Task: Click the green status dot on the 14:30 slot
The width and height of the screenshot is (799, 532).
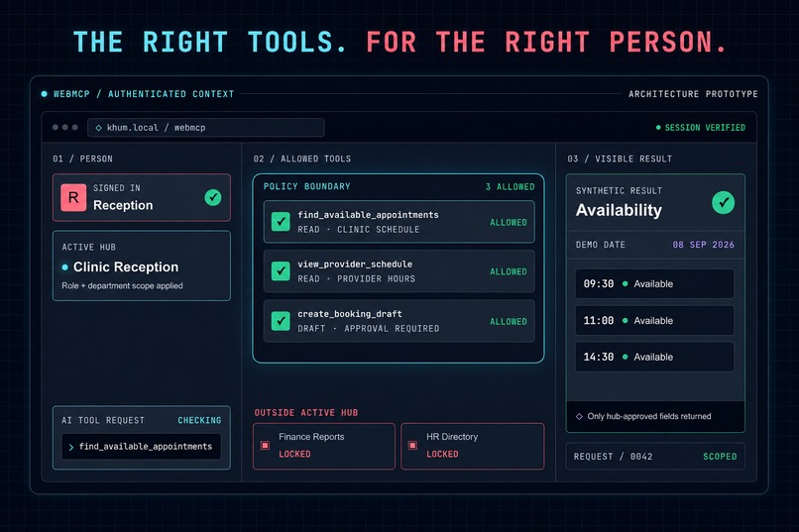Action: 626,357
